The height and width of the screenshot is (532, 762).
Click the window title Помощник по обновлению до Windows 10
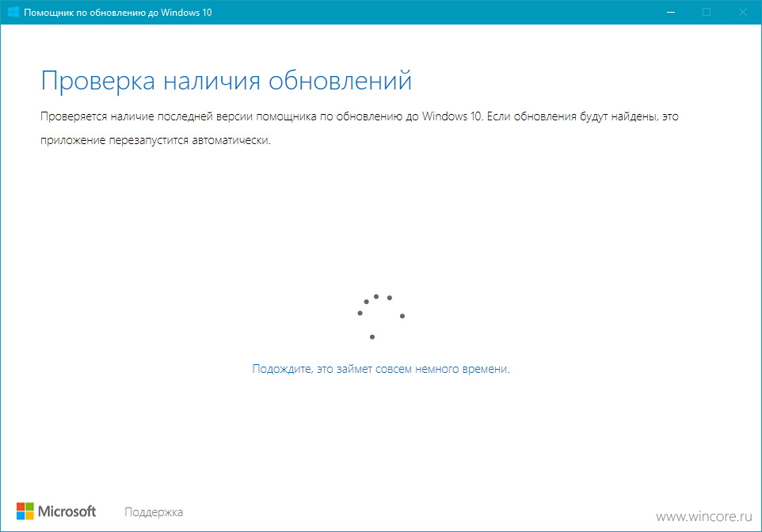118,13
